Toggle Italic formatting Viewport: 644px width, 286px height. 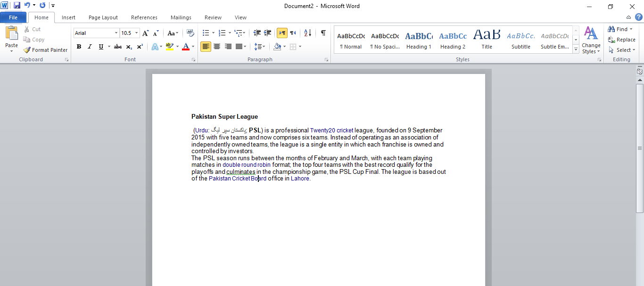click(x=90, y=47)
